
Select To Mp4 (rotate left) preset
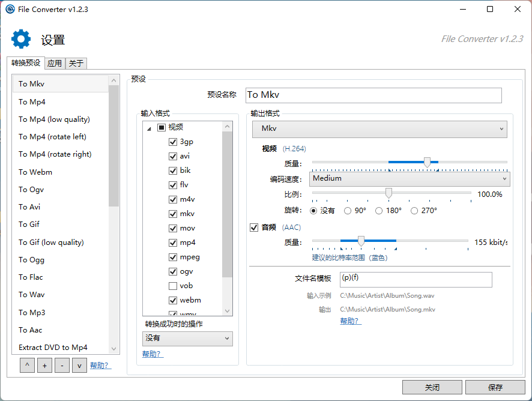61,137
